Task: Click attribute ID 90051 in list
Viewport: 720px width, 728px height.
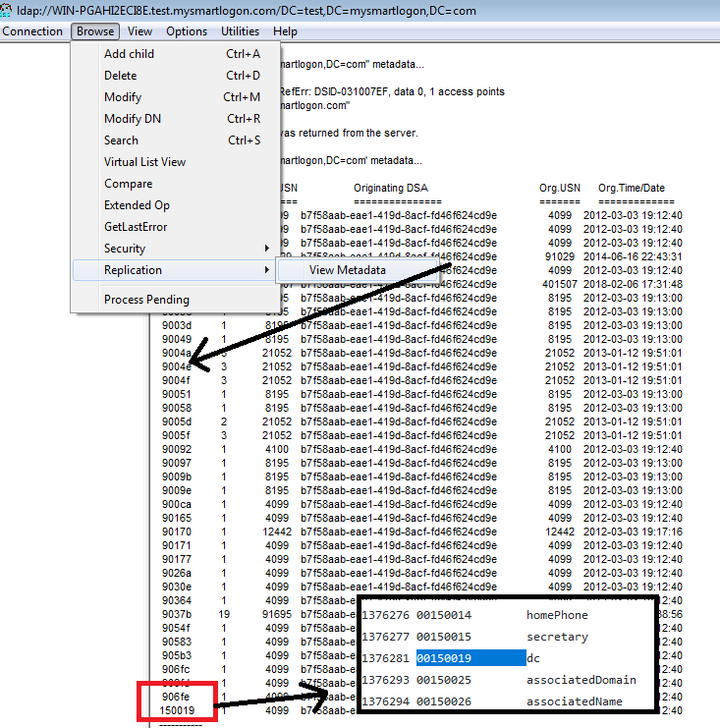Action: (x=177, y=394)
